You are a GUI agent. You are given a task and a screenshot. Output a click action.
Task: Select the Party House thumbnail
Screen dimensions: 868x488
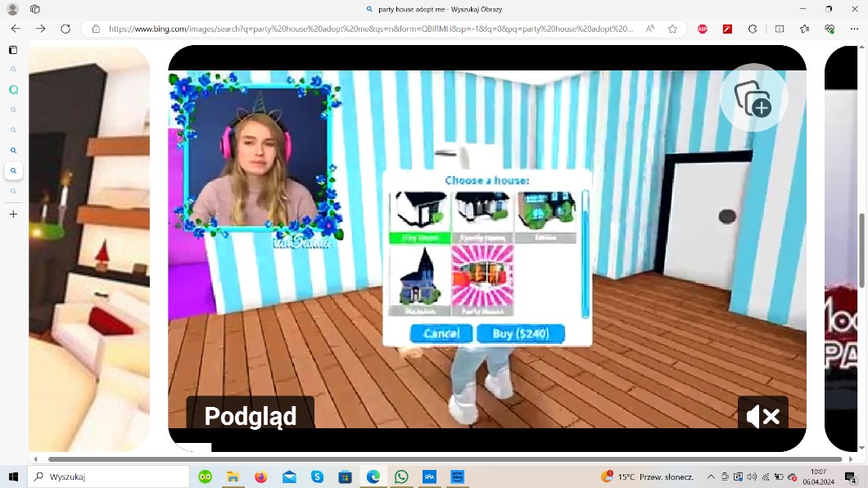click(x=482, y=279)
